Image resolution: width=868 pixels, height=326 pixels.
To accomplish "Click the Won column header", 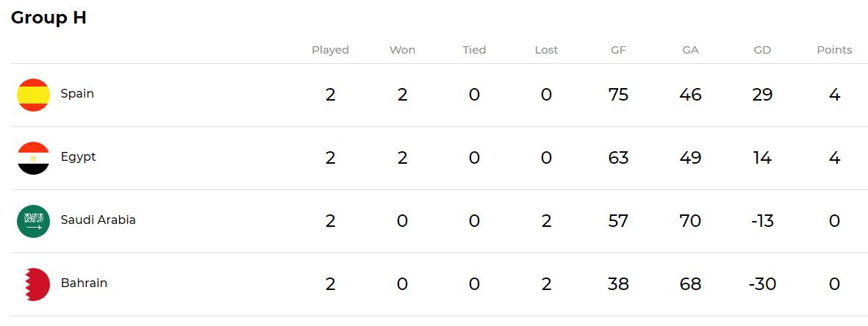I will point(402,50).
